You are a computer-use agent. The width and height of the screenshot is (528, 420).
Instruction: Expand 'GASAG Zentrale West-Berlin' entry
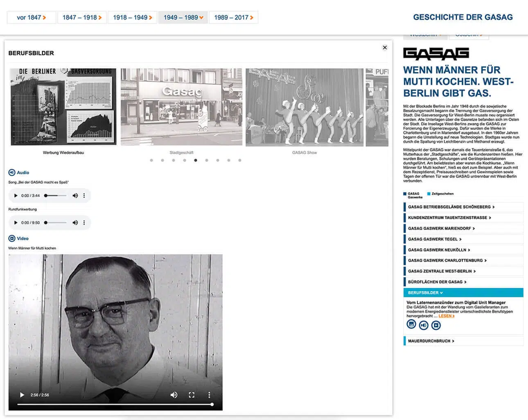point(463,271)
